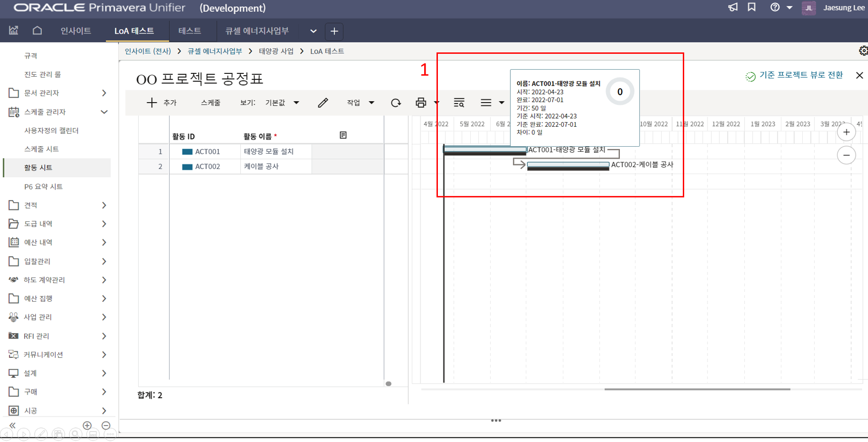Click the refresh icon in the toolbar
Screen dimensions: 868x442
(395, 103)
